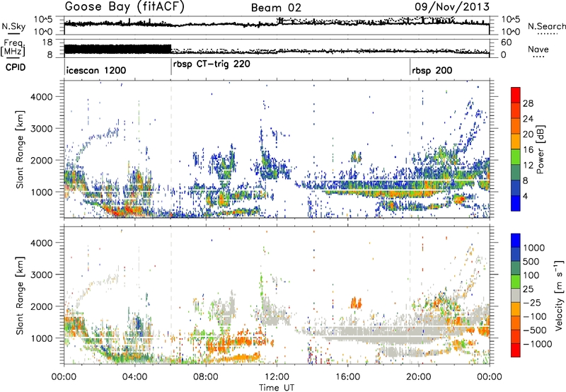This screenshot has width=566, height=392.
Task: Click the 'Velocity [m s-1]' color bar label
Action: point(559,295)
